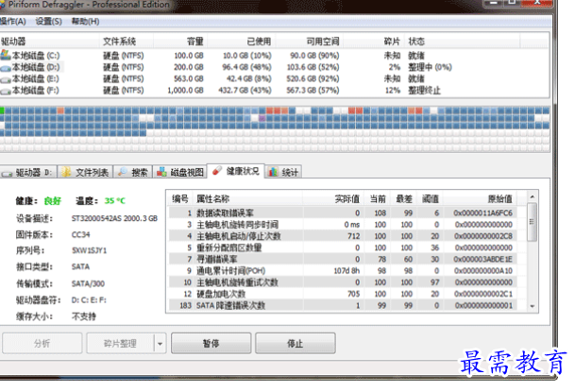Click the 碎片整理 button

click(120, 343)
